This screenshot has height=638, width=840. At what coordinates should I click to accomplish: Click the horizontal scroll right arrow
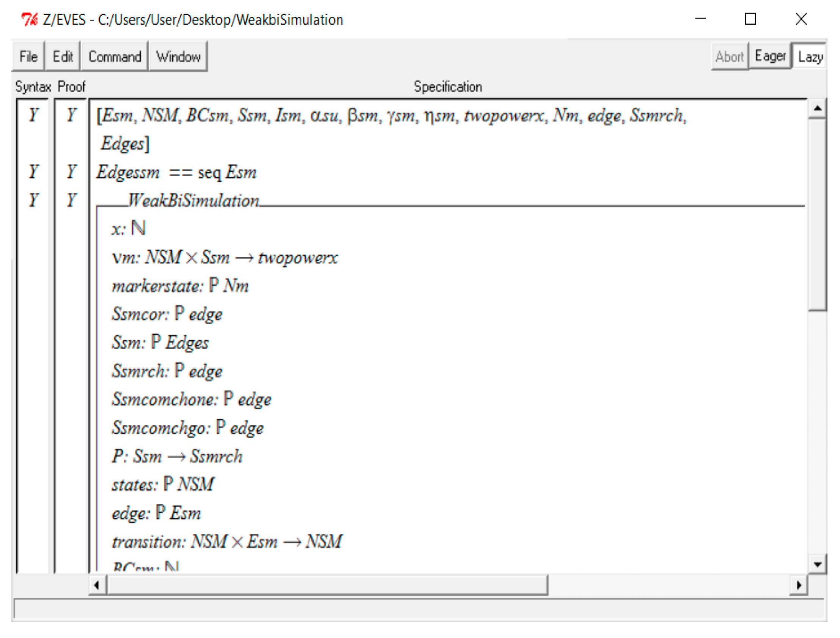click(x=798, y=585)
